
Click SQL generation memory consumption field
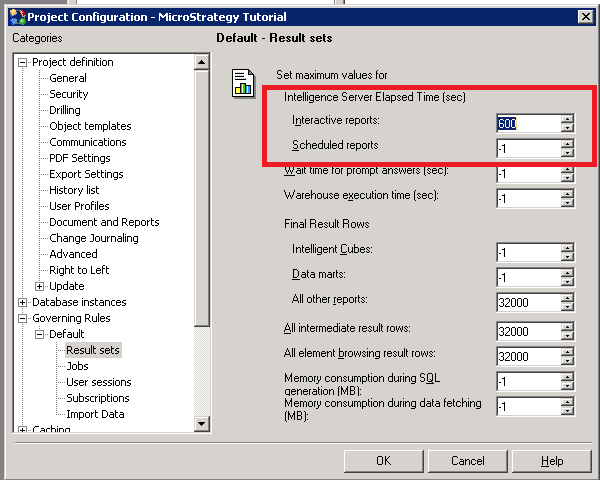(528, 382)
